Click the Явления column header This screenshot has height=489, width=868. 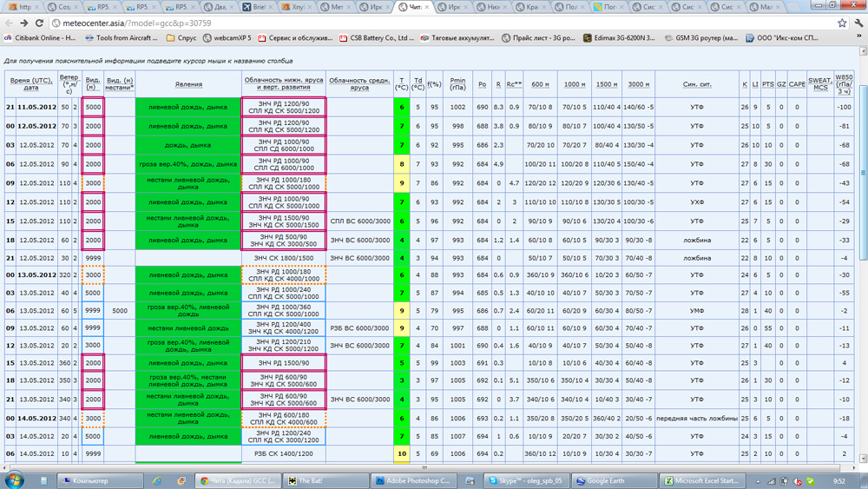tap(188, 84)
